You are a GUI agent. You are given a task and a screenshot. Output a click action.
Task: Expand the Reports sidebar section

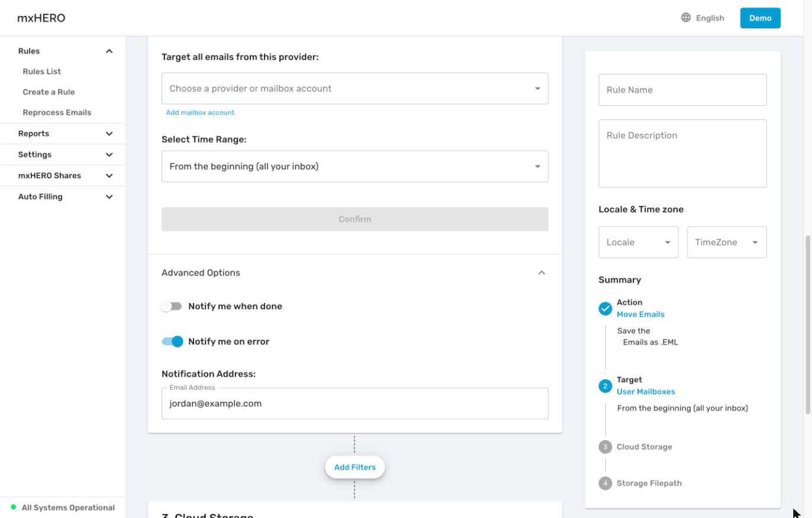click(x=63, y=134)
